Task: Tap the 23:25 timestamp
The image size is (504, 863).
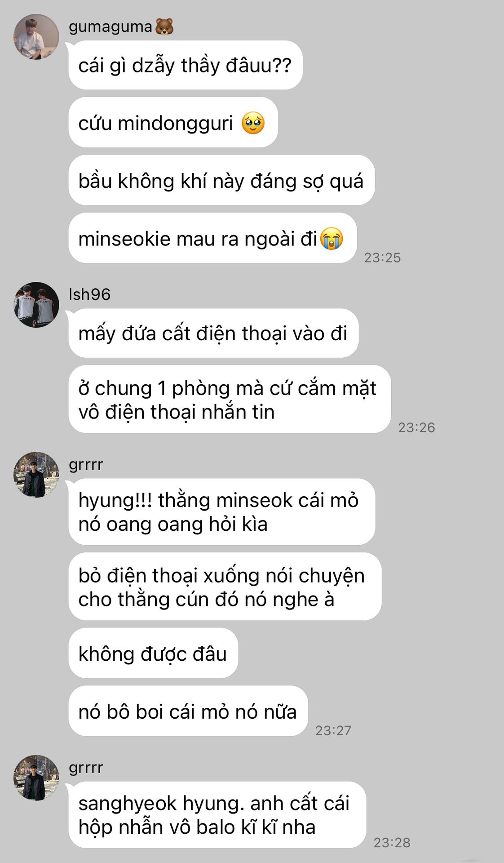Action: [382, 258]
